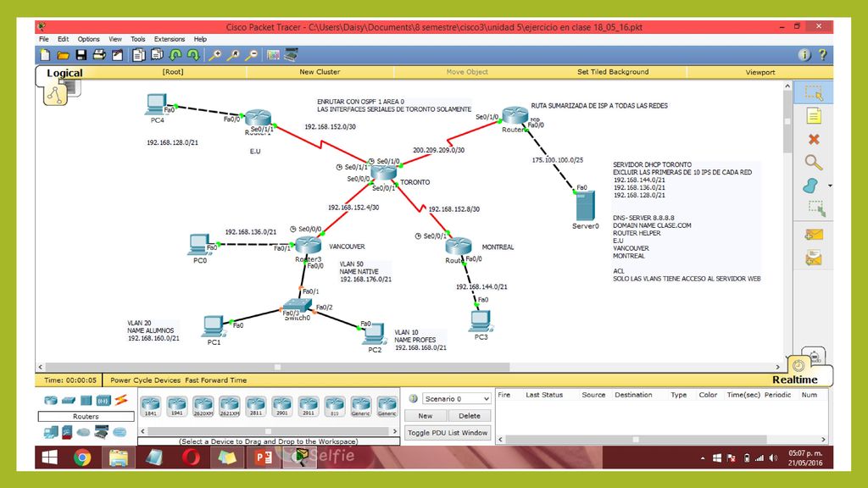Click the Undo green arrow icon

point(175,55)
